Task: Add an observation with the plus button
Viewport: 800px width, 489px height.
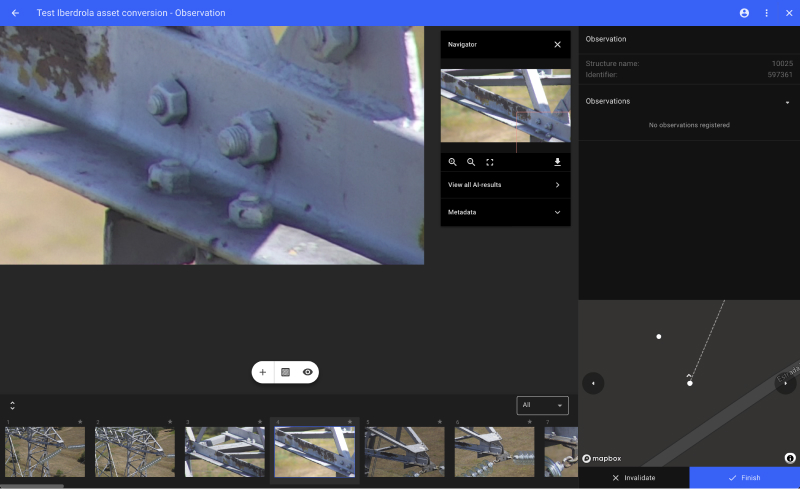Action: click(263, 372)
